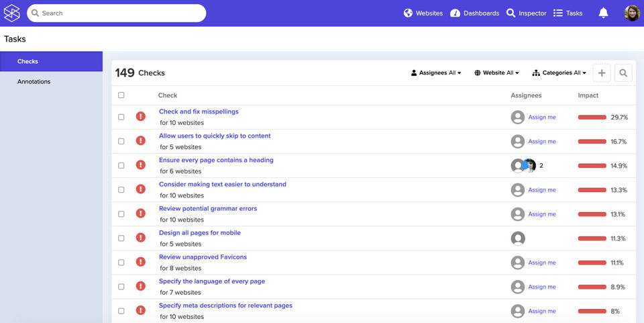644x323 pixels.
Task: Tick checkbox for Allow users to quickly skip
Action: tap(121, 141)
